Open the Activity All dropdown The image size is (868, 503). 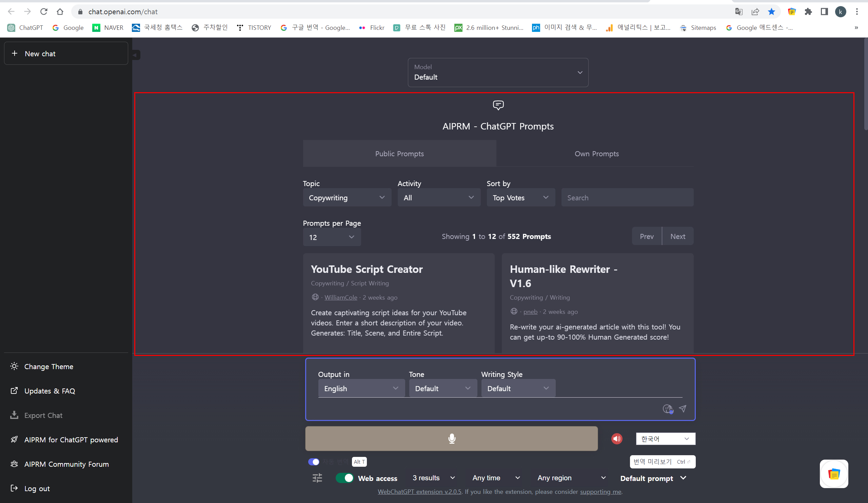point(439,198)
